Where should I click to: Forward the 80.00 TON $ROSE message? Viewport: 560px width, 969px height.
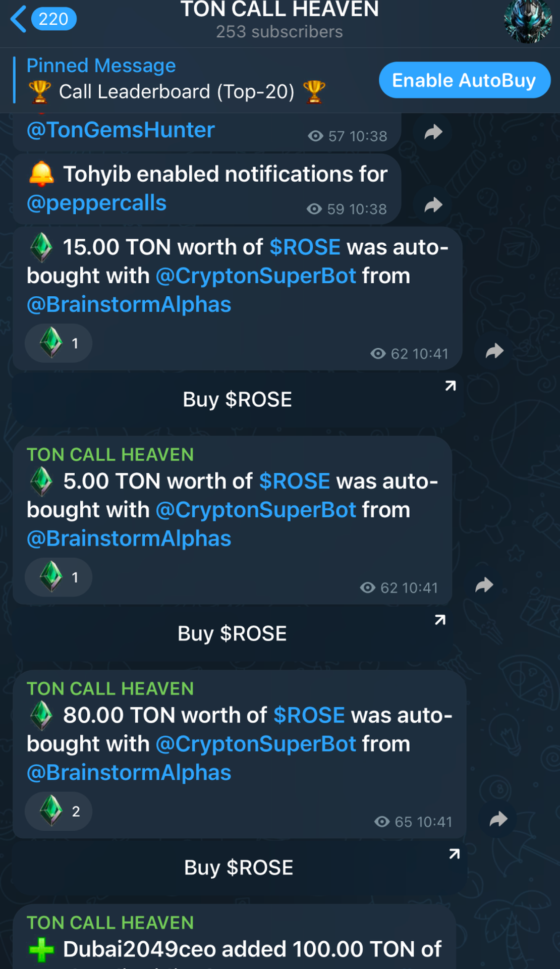pyautogui.click(x=498, y=819)
